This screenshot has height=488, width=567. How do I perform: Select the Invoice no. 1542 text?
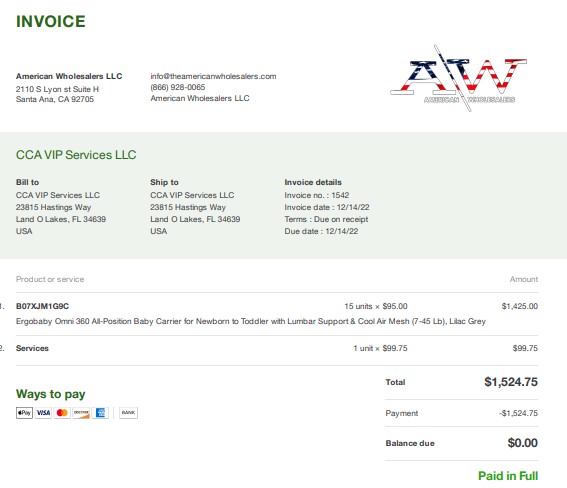317,195
